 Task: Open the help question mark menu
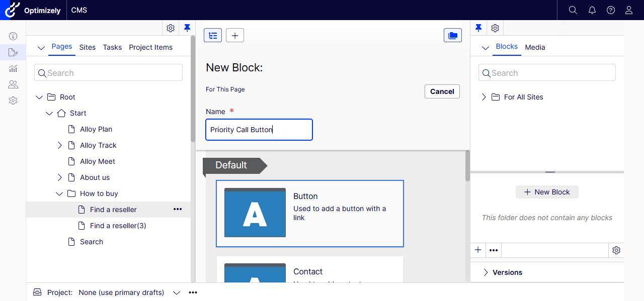click(610, 10)
